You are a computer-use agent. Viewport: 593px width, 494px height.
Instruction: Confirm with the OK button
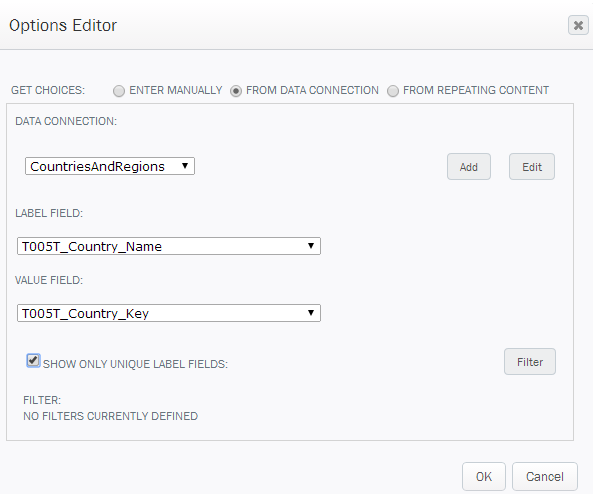click(x=484, y=477)
